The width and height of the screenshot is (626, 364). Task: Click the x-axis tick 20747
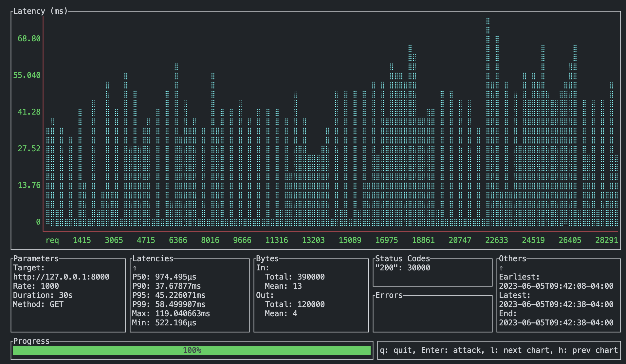[460, 240]
